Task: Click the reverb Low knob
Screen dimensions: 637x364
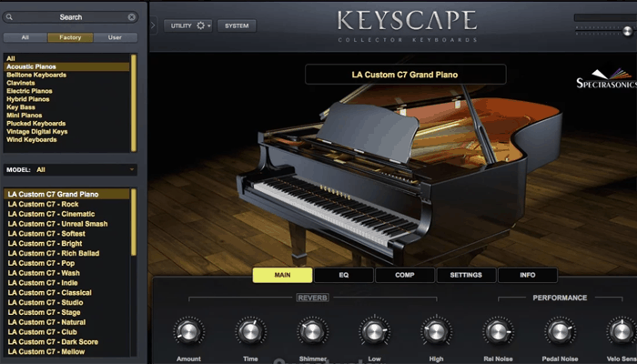Action: (x=374, y=331)
